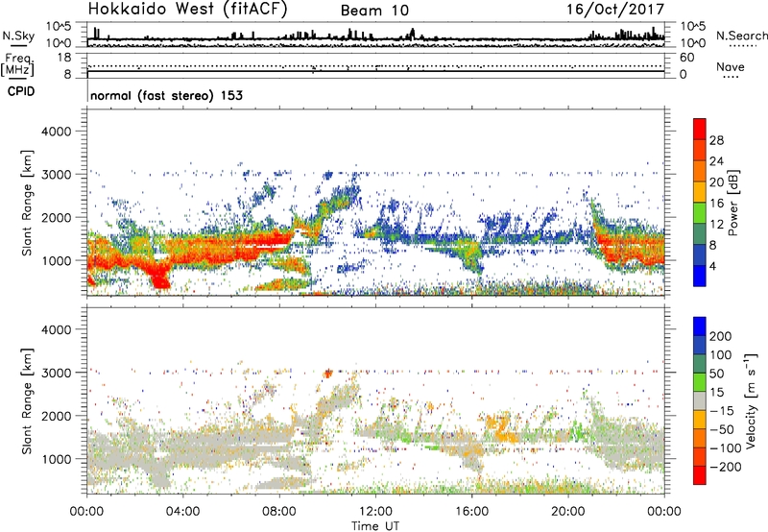Click orange velocity spot near 3000 km at 10:00
This screenshot has width=768, height=532.
click(327, 374)
